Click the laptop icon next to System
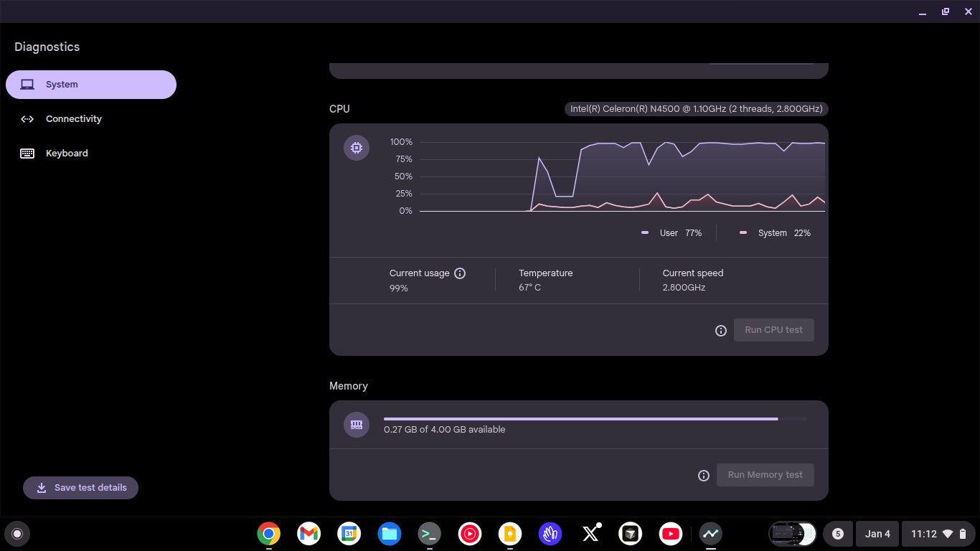Viewport: 980px width, 551px height. pyautogui.click(x=27, y=84)
